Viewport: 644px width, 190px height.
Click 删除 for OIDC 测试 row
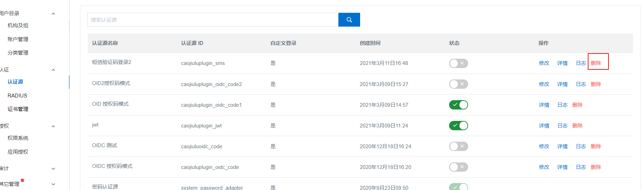pyautogui.click(x=596, y=146)
